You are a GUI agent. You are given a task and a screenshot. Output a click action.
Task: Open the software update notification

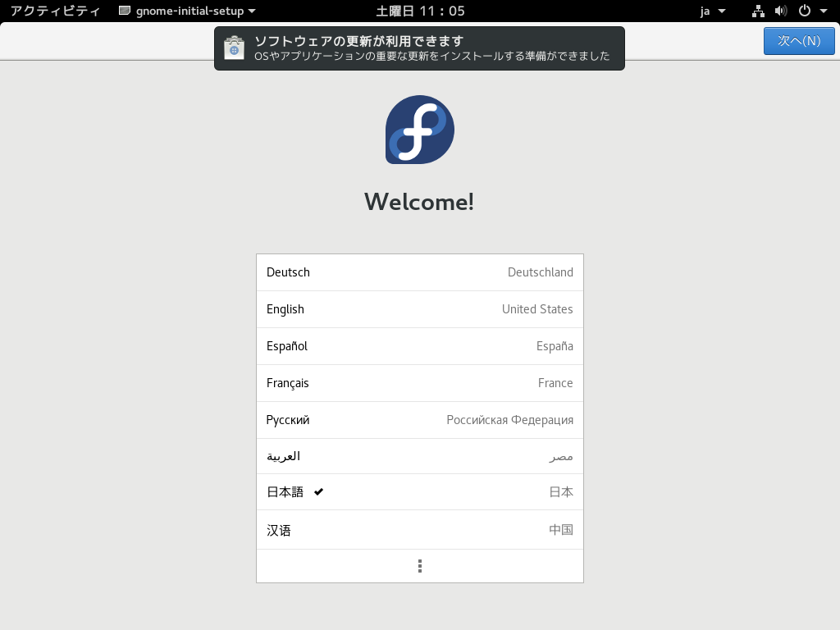pyautogui.click(x=419, y=48)
